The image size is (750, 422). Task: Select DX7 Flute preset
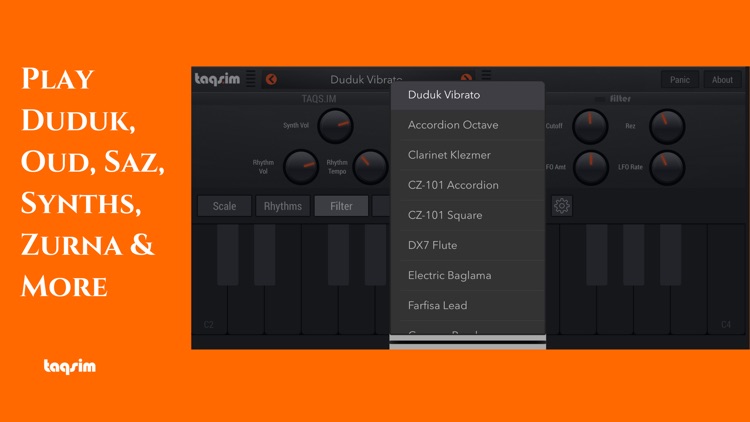(x=468, y=245)
